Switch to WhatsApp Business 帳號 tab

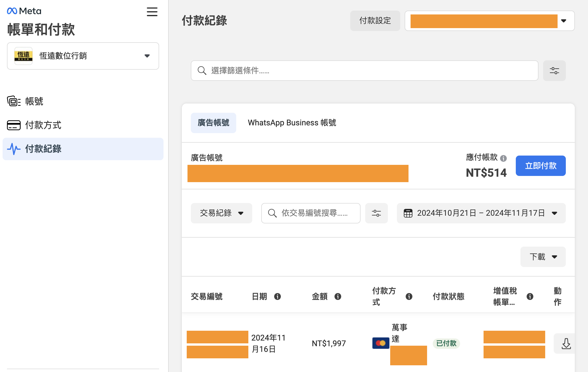(292, 123)
